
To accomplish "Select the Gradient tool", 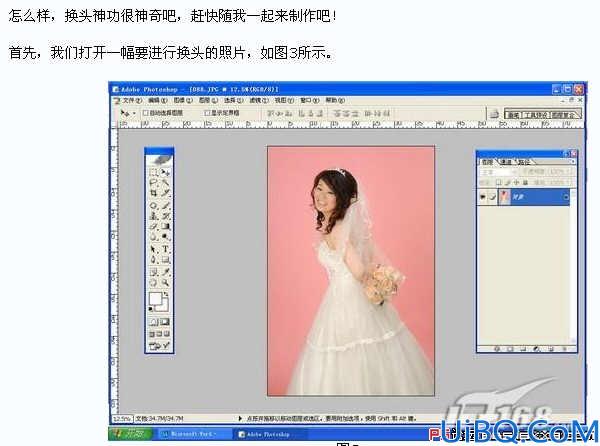I will tap(165, 227).
